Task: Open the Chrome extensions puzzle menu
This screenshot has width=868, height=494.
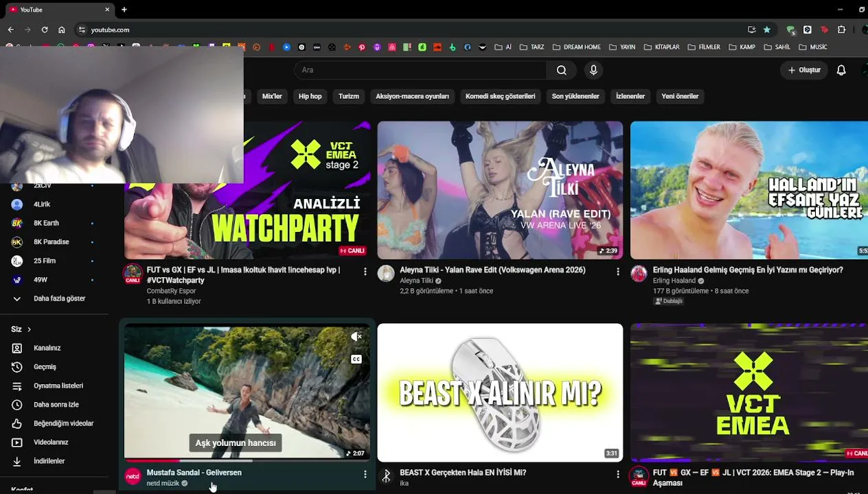Action: click(841, 30)
